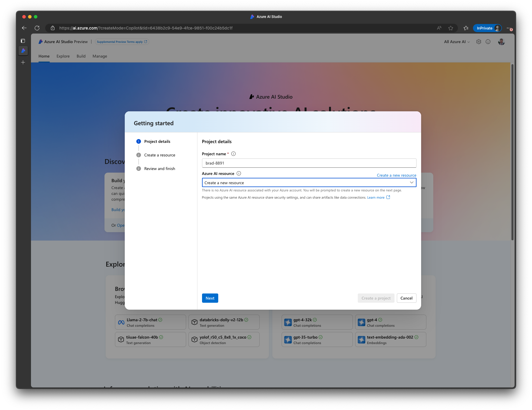Add page to favorites with star icon
The height and width of the screenshot is (410, 532).
[451, 28]
